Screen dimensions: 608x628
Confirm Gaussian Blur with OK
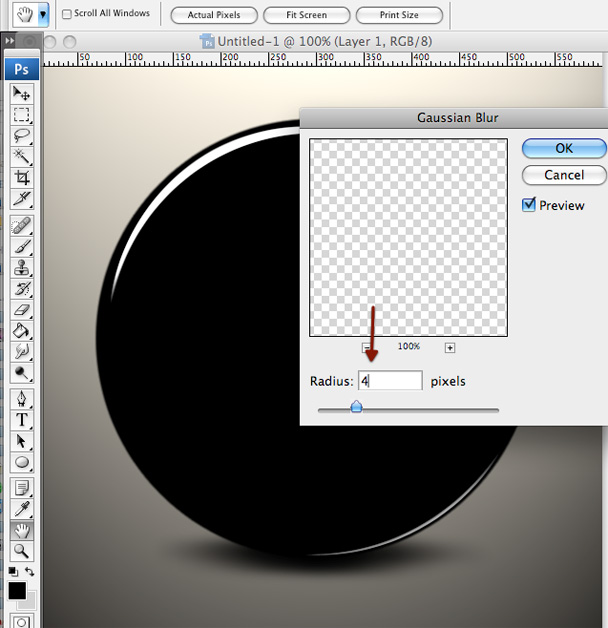[564, 148]
